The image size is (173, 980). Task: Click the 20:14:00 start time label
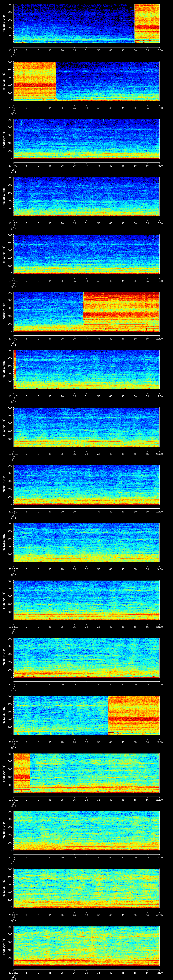pyautogui.click(x=13, y=50)
